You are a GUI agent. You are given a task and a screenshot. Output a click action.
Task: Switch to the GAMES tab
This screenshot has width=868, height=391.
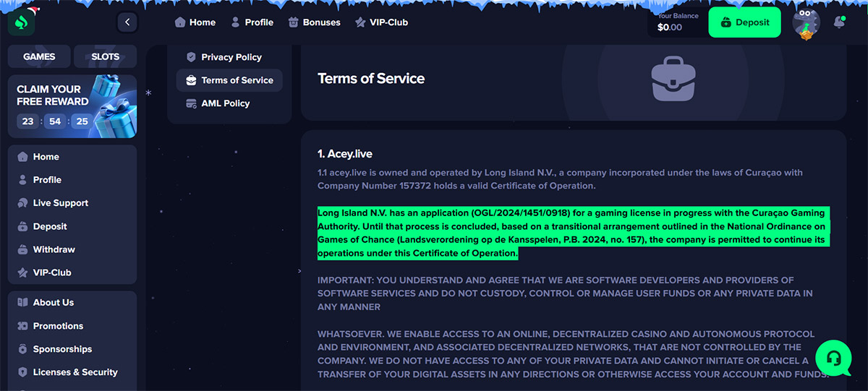coord(39,56)
